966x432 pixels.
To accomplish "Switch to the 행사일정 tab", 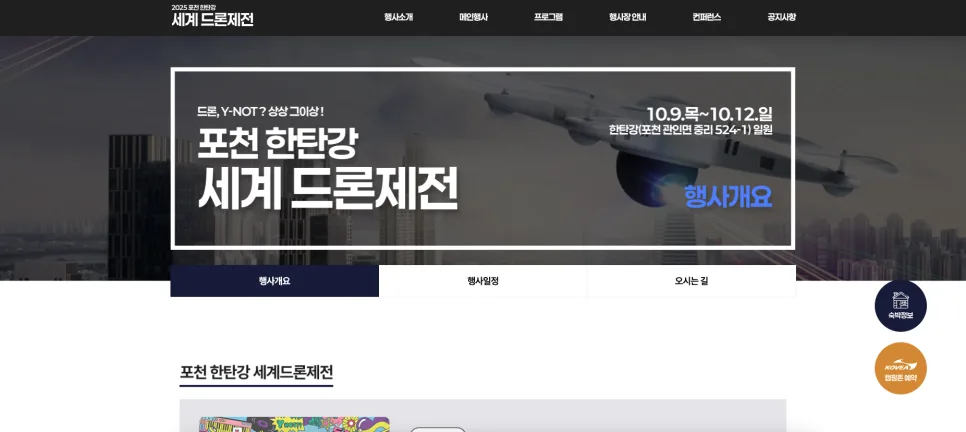I will (x=483, y=281).
